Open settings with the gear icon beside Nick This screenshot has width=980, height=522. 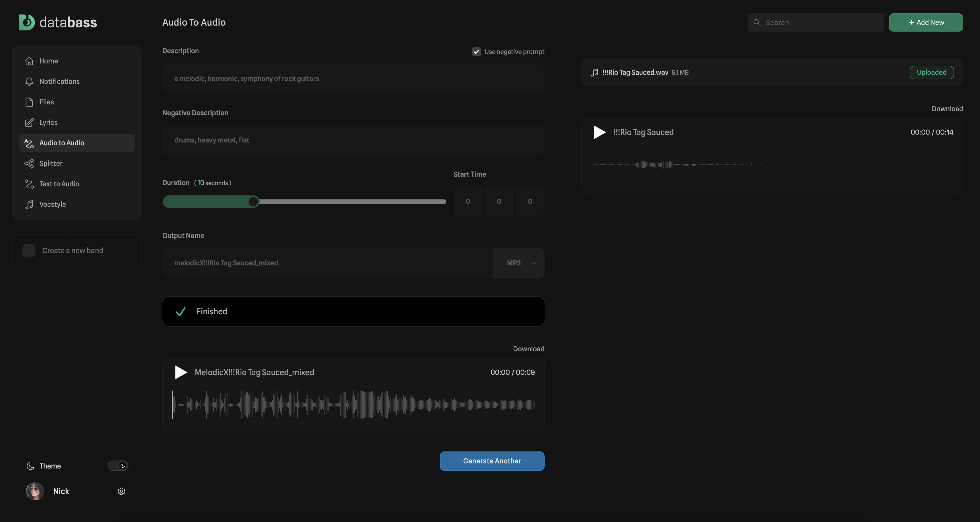[x=121, y=491]
